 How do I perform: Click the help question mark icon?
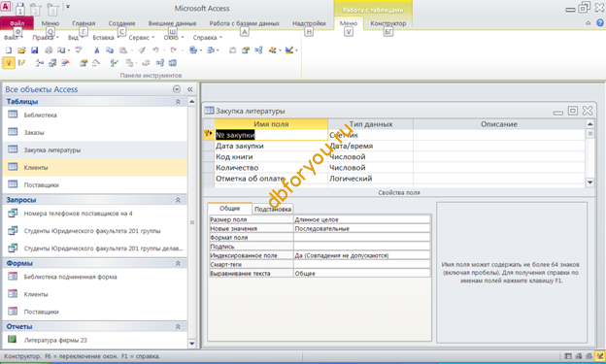[x=599, y=23]
